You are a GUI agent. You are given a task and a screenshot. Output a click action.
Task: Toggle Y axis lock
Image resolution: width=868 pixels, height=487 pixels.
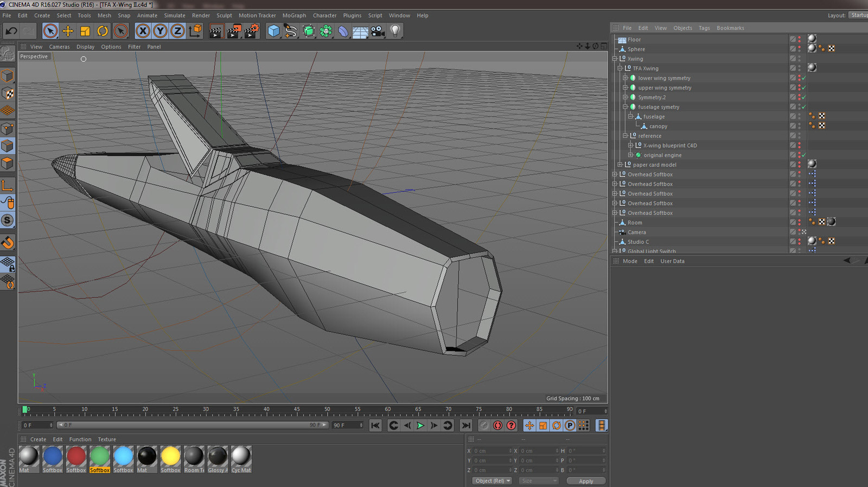click(160, 31)
